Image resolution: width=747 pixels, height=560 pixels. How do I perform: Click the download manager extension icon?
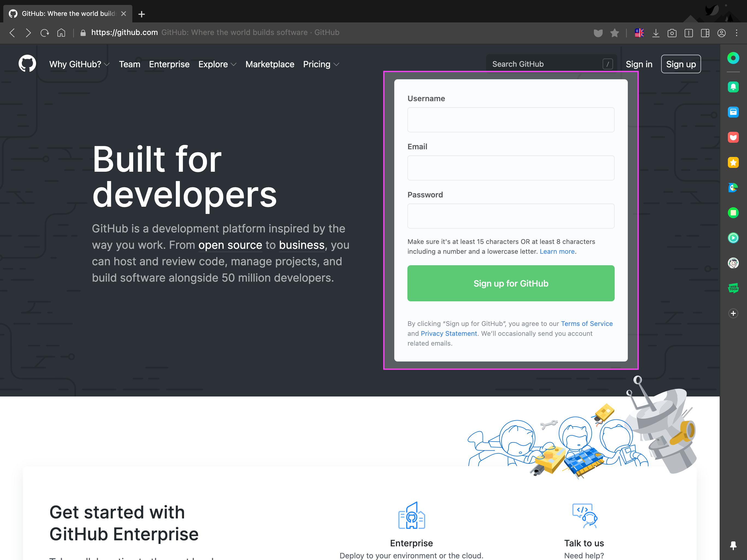pyautogui.click(x=656, y=32)
